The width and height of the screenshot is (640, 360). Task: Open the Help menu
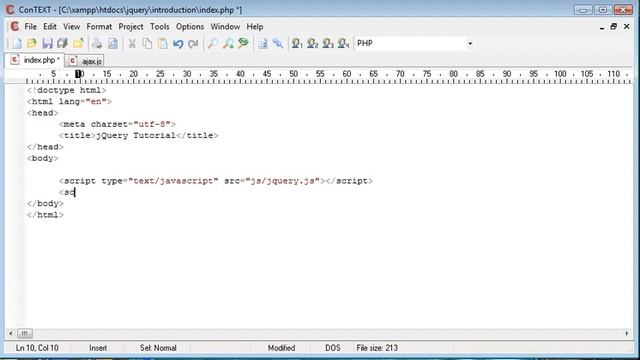(255, 27)
